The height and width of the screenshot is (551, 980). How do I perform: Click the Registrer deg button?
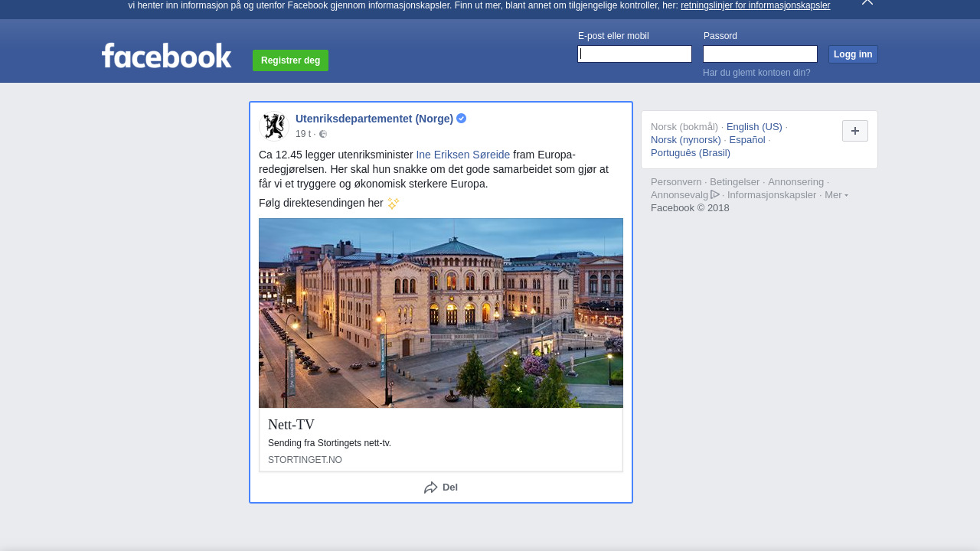point(290,60)
